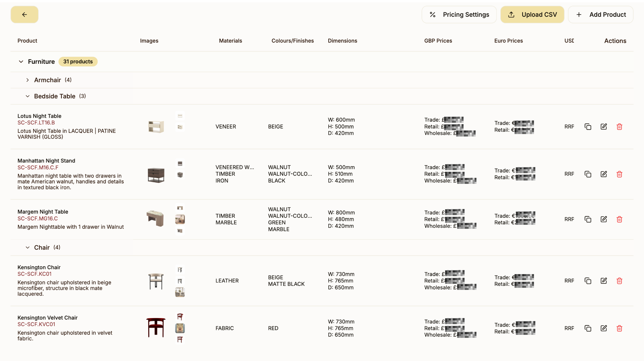Viewport: 644px width, 361px height.
Task: Delete the Kensington Velvet Chair row
Action: click(x=619, y=328)
